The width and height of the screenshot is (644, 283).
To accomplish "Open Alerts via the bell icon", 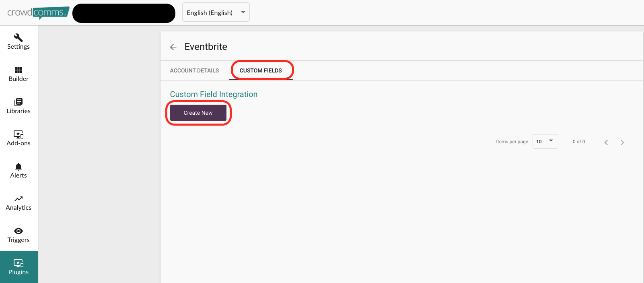I will [19, 167].
